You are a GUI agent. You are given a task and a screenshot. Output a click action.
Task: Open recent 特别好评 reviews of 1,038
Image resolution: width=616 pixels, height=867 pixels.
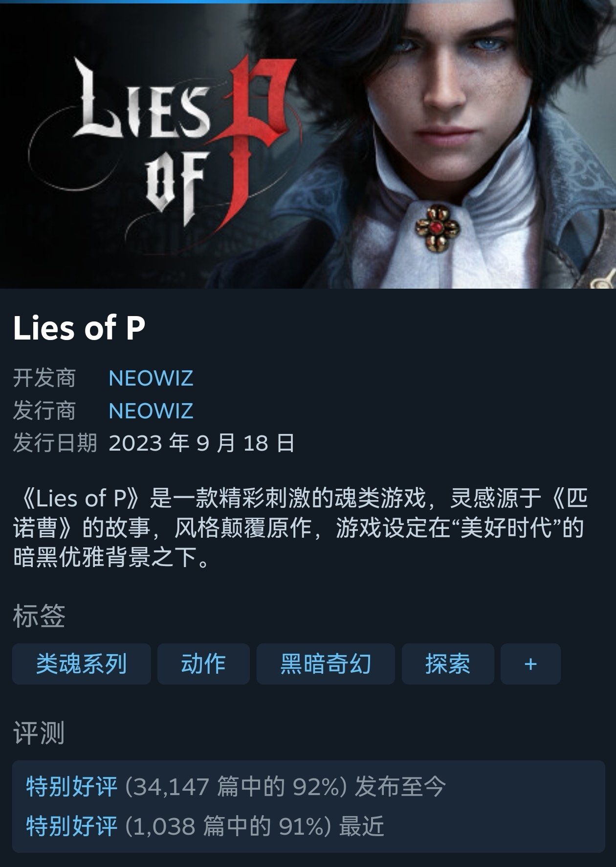pyautogui.click(x=205, y=826)
